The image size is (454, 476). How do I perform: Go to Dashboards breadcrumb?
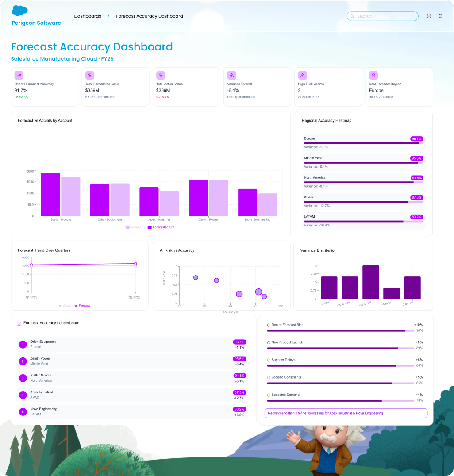point(88,16)
